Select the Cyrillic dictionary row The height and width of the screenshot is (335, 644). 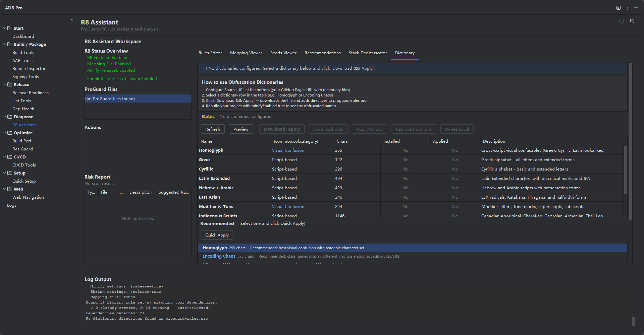click(411, 169)
